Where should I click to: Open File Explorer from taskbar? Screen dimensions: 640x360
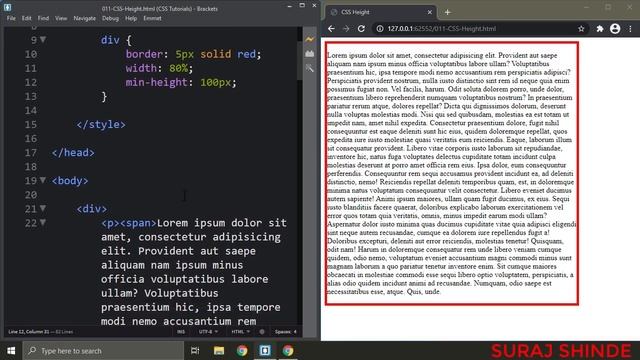pyautogui.click(x=219, y=351)
